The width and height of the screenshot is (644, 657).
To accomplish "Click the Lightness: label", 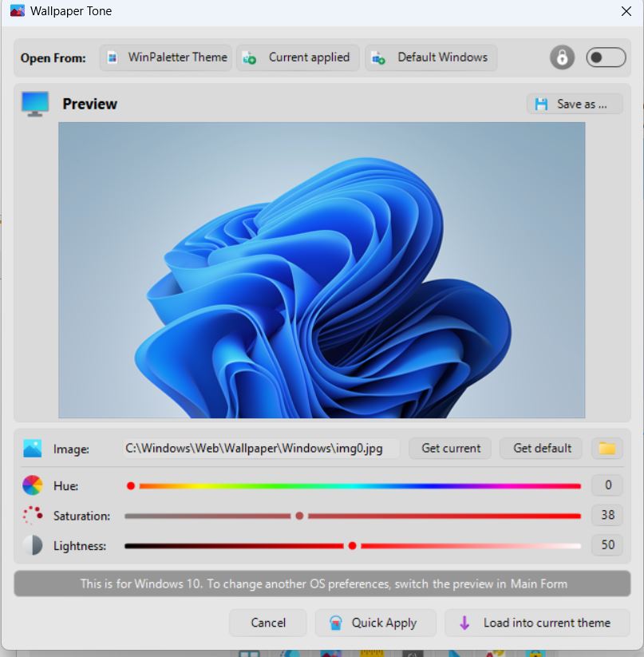I will [80, 546].
